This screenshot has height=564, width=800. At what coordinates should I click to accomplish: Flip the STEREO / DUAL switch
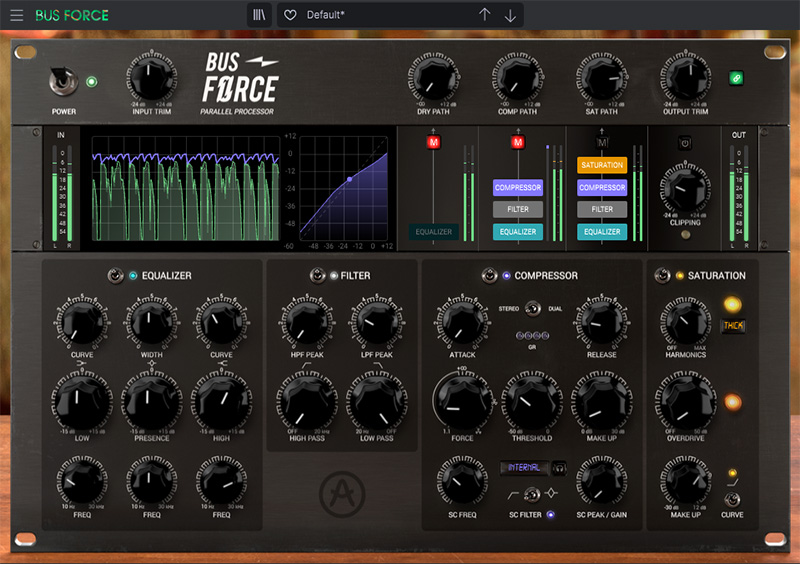coord(533,309)
